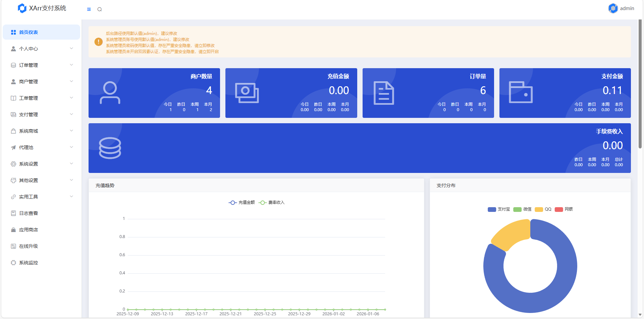Open the 商户数量 statistics card
Screen dimensions: 644x319
point(154,93)
